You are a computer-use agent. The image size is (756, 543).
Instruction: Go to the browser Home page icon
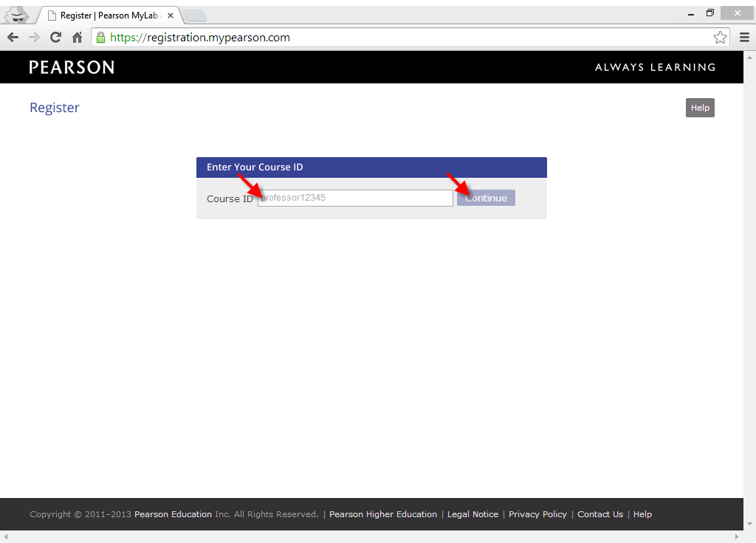coord(77,38)
